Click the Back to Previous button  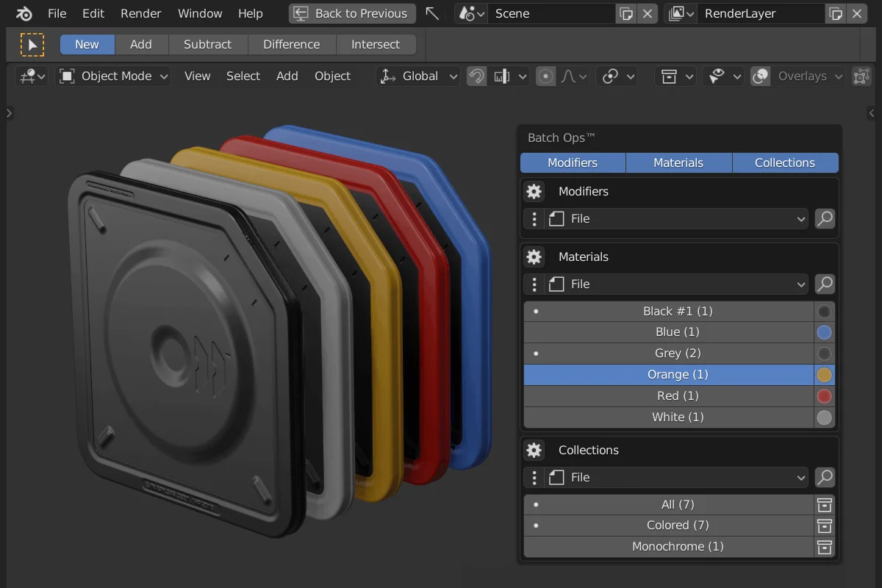351,13
